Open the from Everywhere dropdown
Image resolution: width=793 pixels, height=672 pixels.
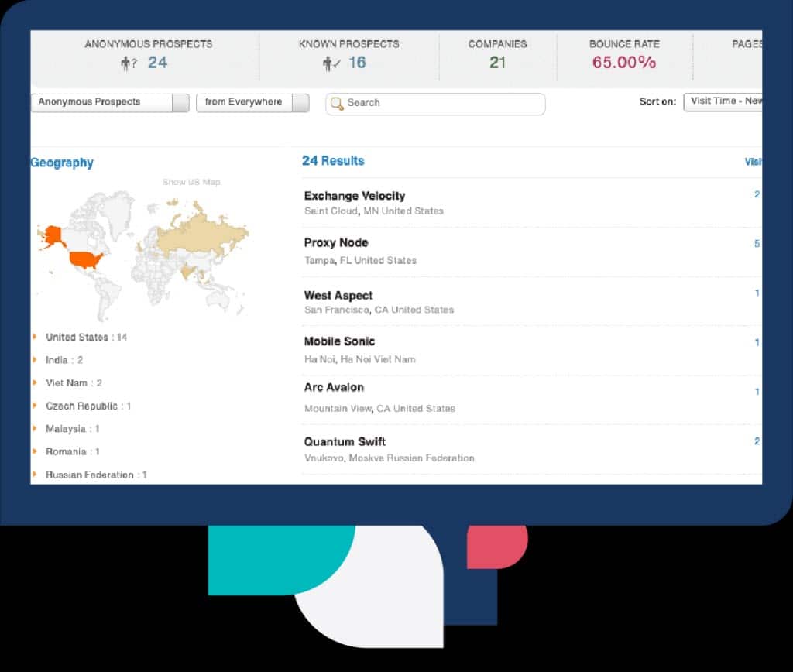(252, 103)
